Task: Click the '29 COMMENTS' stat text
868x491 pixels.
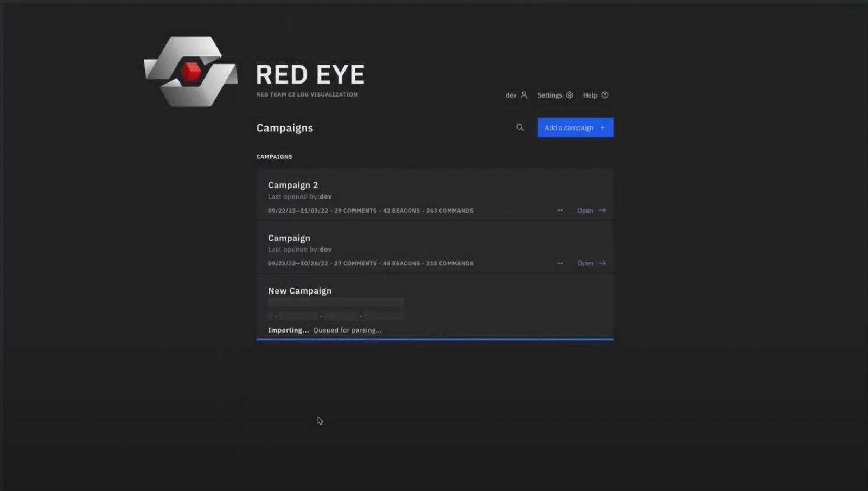Action: (355, 211)
